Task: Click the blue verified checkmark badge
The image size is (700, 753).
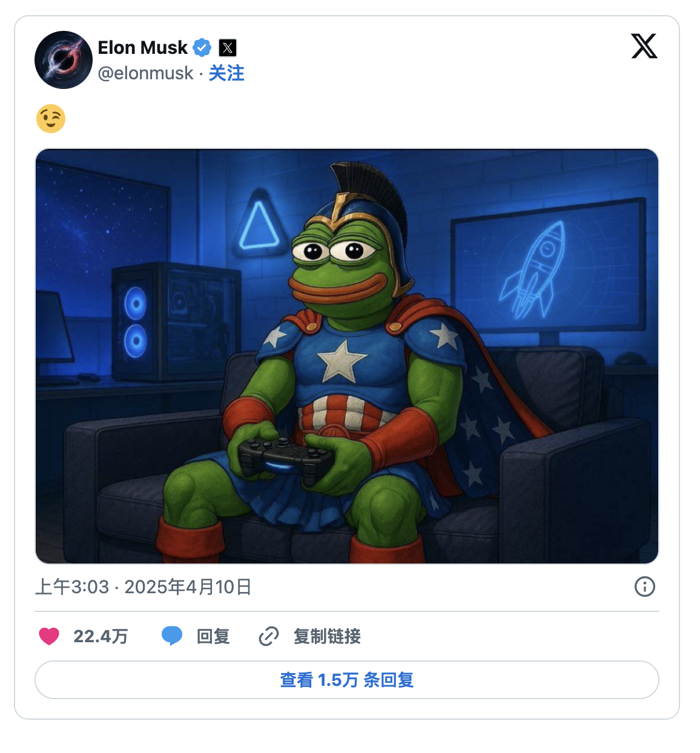Action: (x=202, y=47)
